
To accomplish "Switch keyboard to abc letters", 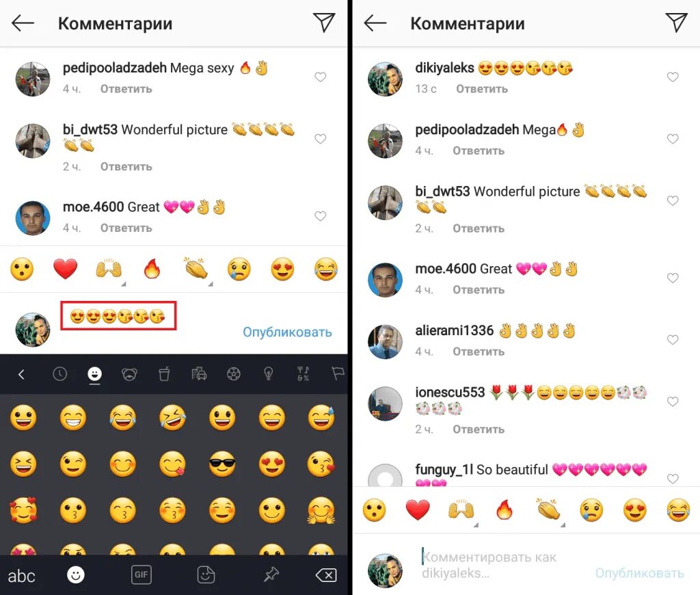I will 21,575.
